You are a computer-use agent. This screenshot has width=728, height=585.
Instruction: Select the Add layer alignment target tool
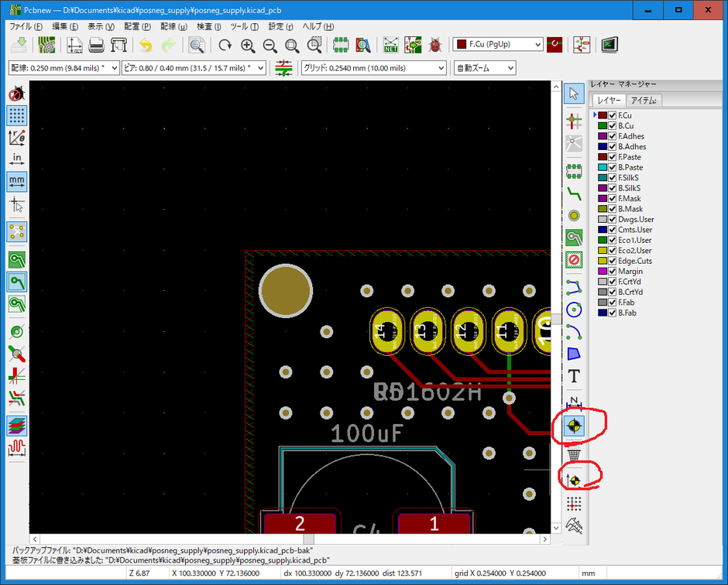pos(575,426)
